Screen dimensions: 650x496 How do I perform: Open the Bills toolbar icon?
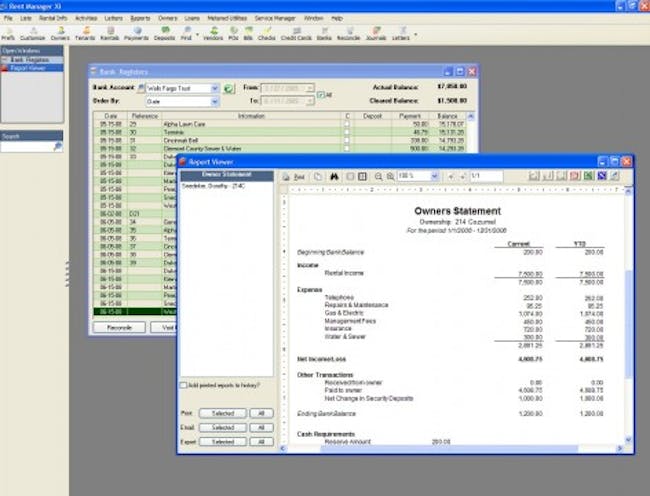coord(248,34)
